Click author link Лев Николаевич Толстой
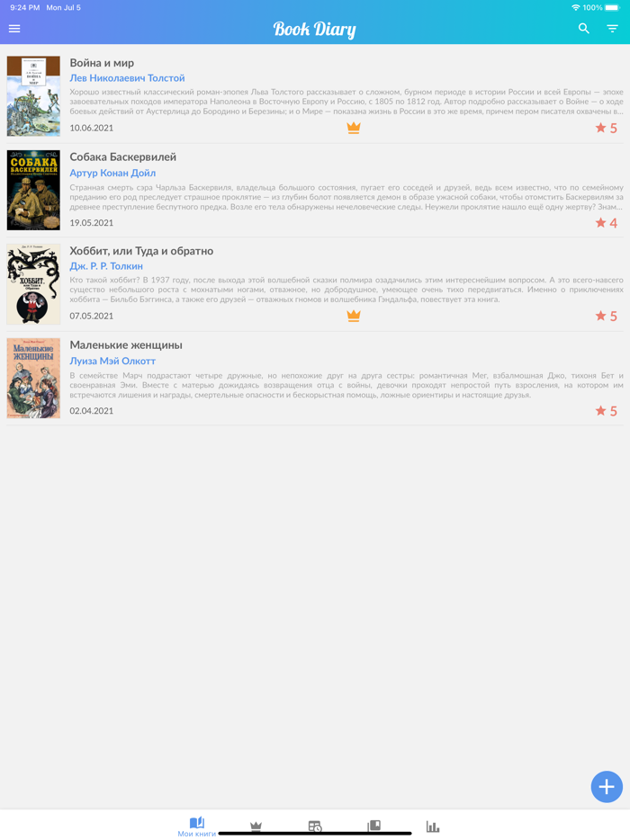The height and width of the screenshot is (840, 630). click(127, 78)
